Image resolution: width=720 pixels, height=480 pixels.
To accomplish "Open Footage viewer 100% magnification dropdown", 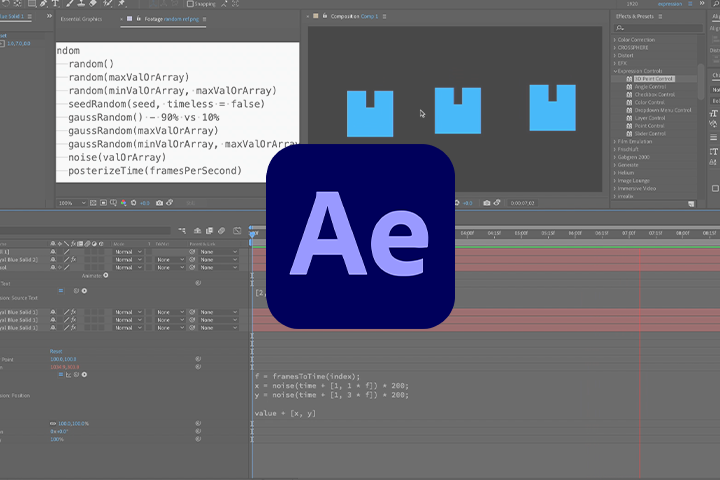I will [72, 203].
